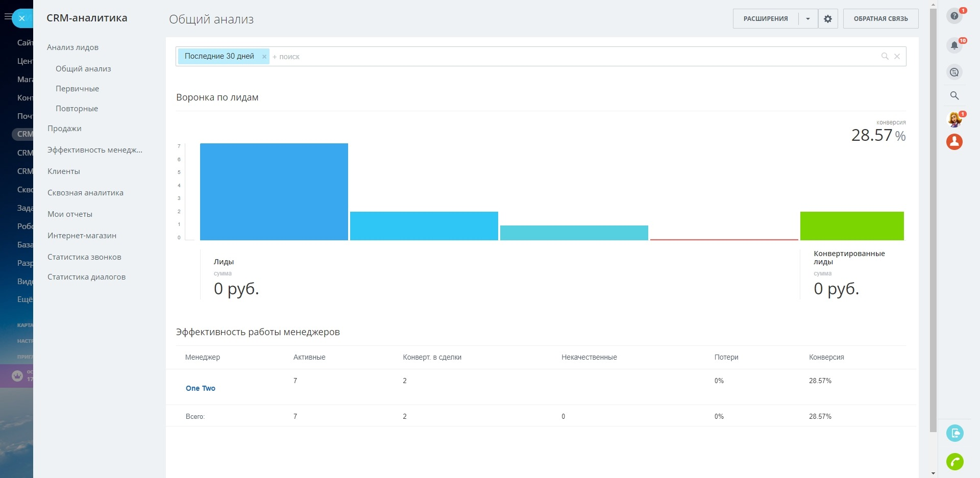Clear the filter with the X icon
The width and height of the screenshot is (980, 478).
pyautogui.click(x=897, y=57)
